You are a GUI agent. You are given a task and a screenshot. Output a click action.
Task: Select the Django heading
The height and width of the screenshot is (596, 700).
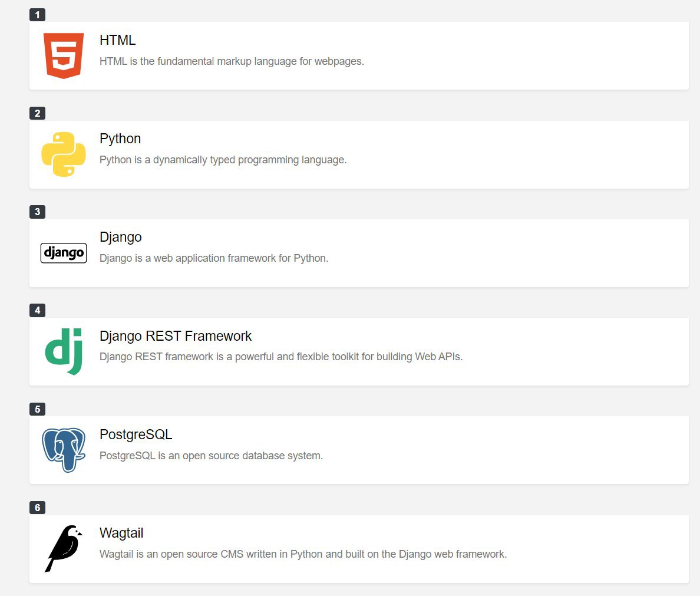pos(121,237)
